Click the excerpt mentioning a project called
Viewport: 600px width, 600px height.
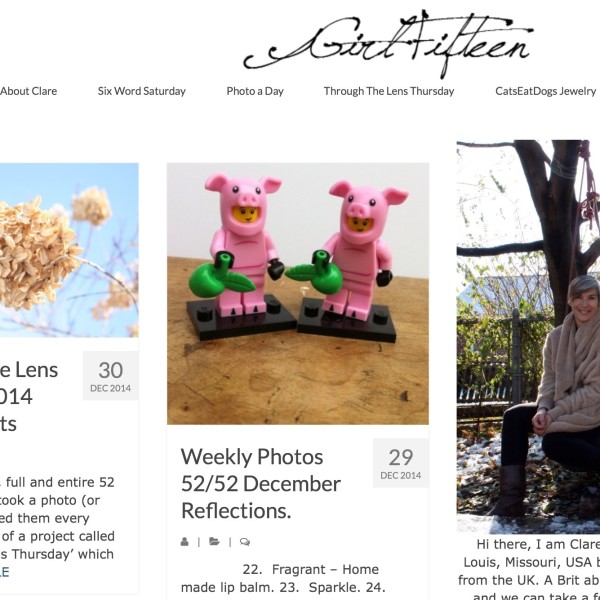[x=57, y=518]
